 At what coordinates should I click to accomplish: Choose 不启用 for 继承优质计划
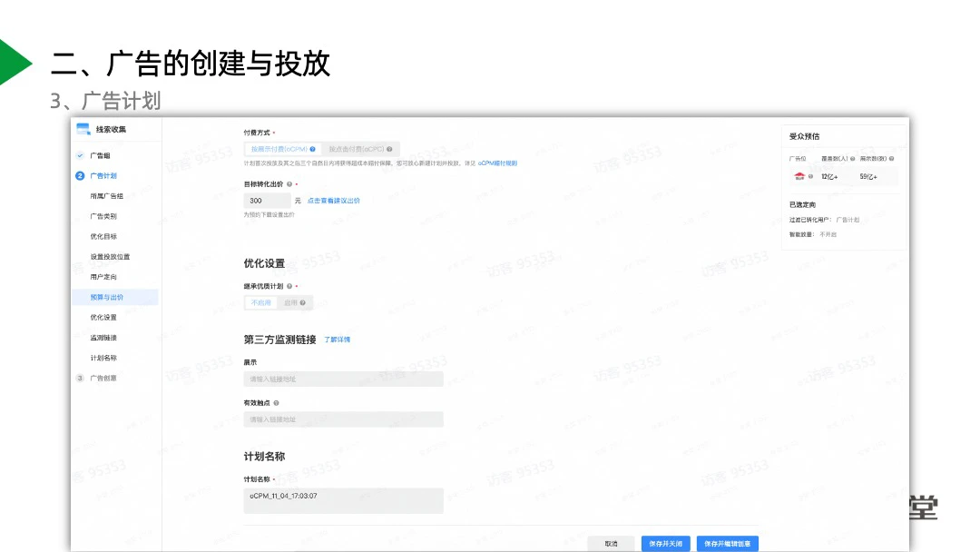(x=261, y=302)
